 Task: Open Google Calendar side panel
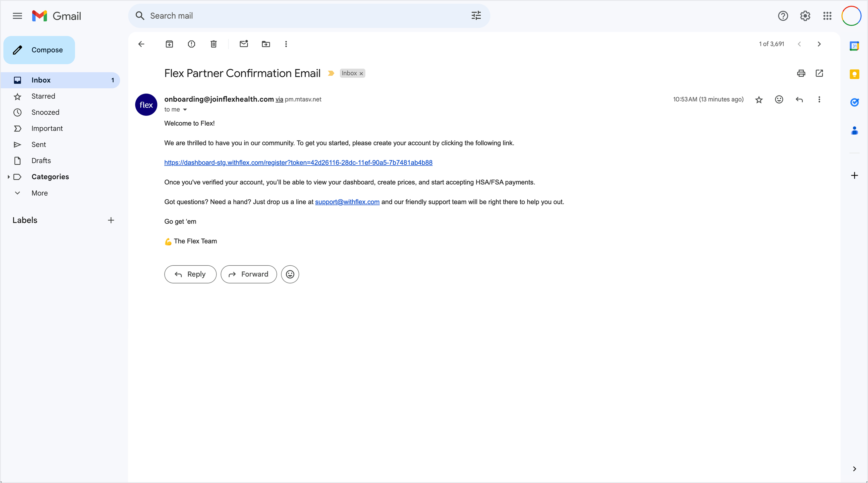[x=854, y=46]
